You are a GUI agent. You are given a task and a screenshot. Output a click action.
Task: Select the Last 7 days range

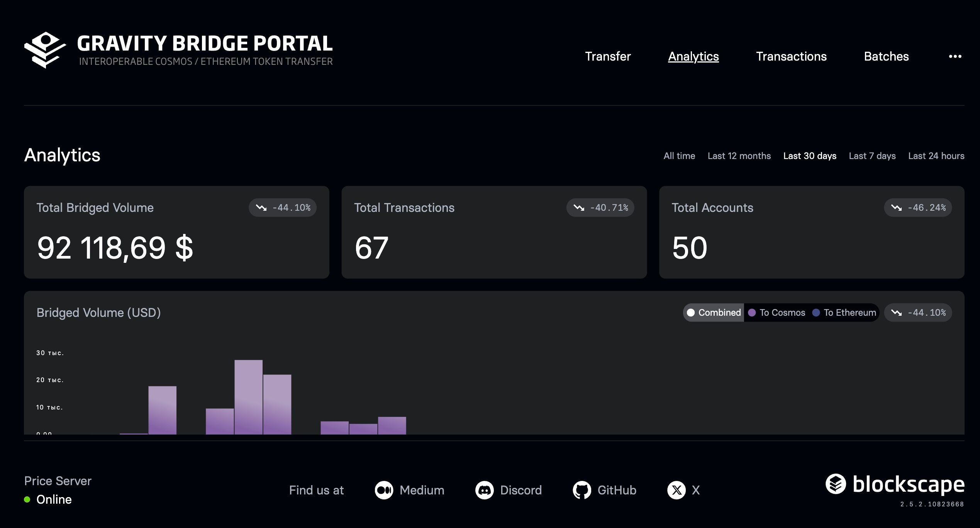[872, 156]
